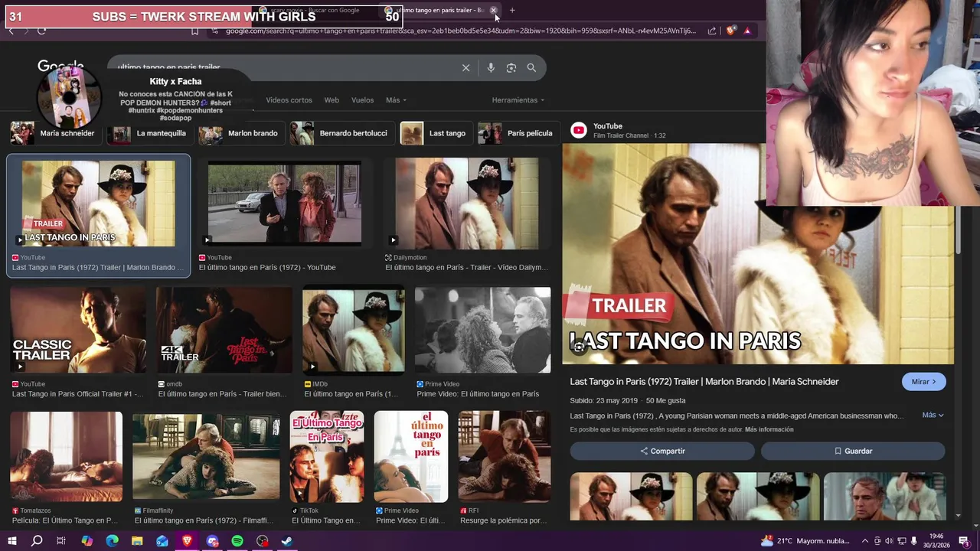This screenshot has width=980, height=551.
Task: Open the omdb 4K trailer thumbnail
Action: (224, 330)
